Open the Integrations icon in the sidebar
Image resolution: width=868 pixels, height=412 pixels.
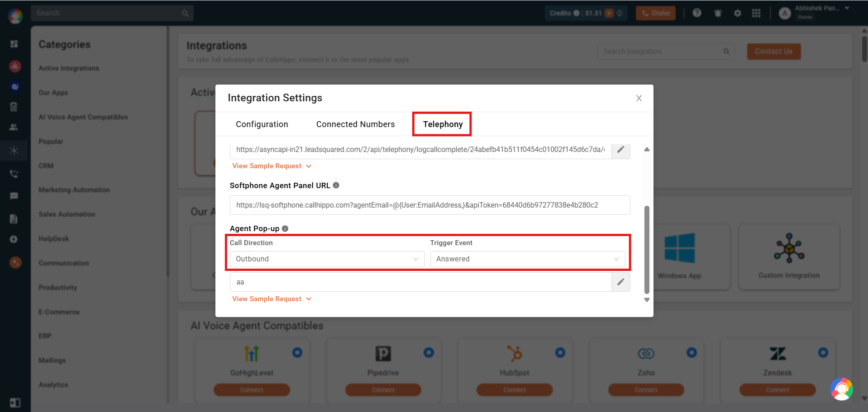click(14, 151)
